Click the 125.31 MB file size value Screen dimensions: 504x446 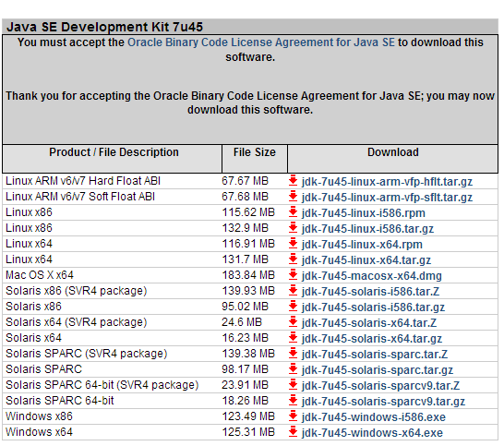[248, 432]
